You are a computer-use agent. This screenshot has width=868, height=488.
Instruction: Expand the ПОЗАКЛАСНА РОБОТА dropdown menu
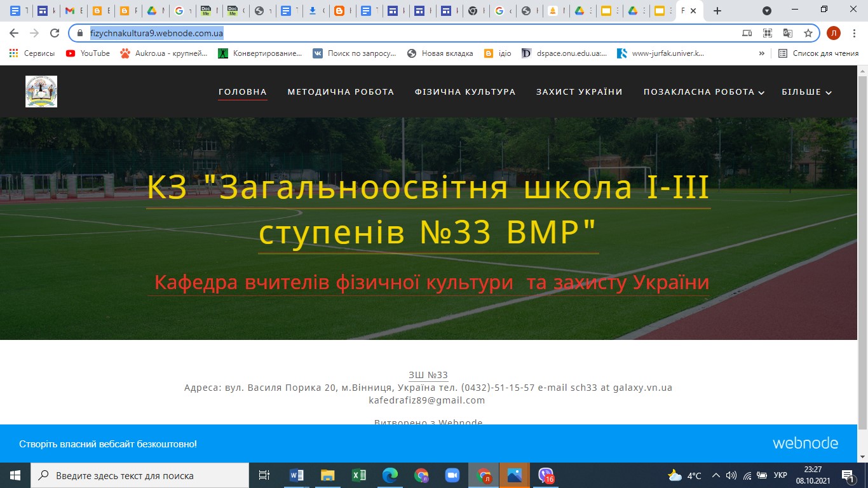[x=703, y=92]
